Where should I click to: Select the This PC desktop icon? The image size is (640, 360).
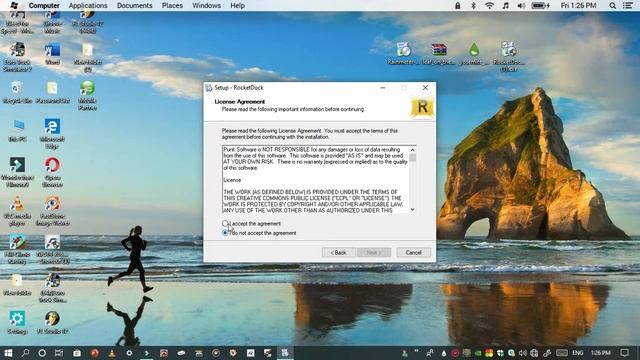[18, 131]
